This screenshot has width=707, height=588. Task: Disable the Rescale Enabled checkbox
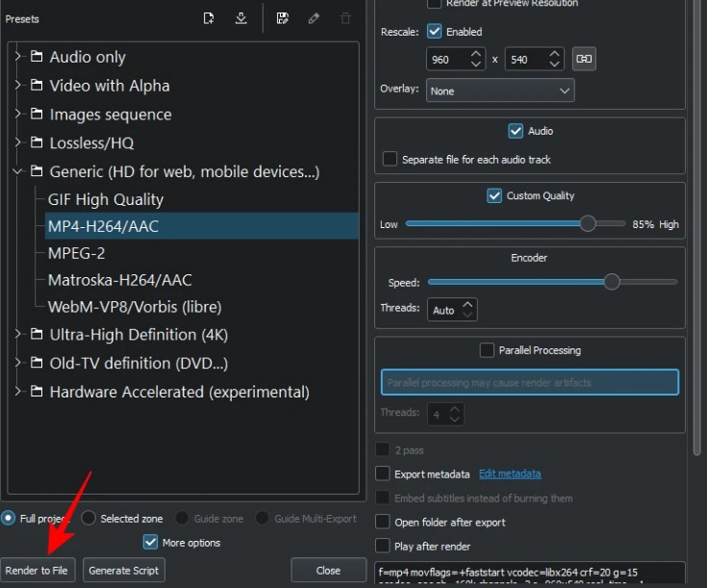point(434,31)
